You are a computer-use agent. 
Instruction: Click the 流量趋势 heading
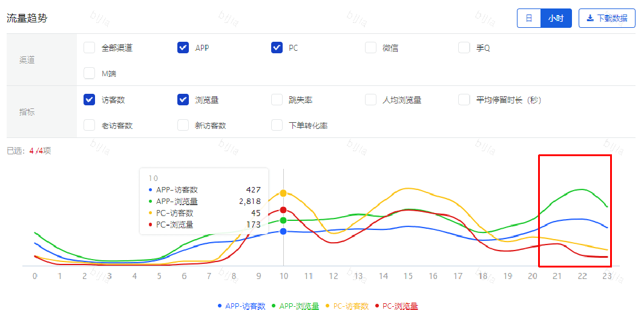click(x=27, y=18)
